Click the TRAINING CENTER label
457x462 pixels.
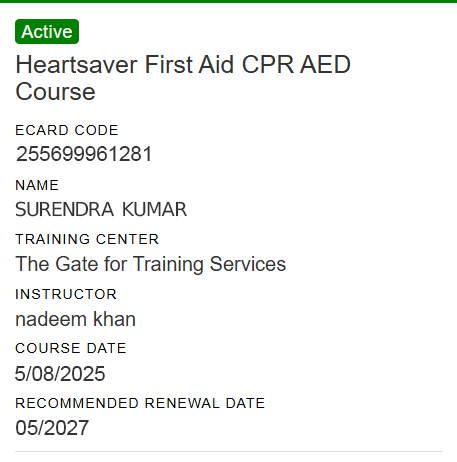(x=87, y=239)
